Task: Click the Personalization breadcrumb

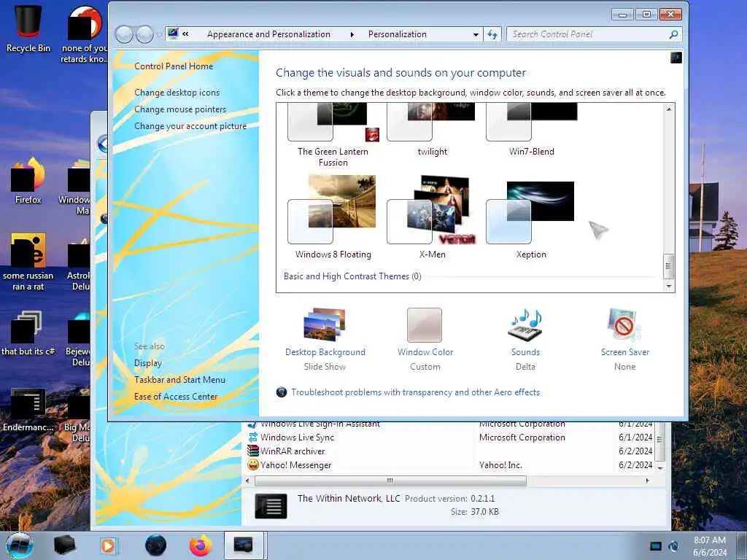Action: (397, 34)
